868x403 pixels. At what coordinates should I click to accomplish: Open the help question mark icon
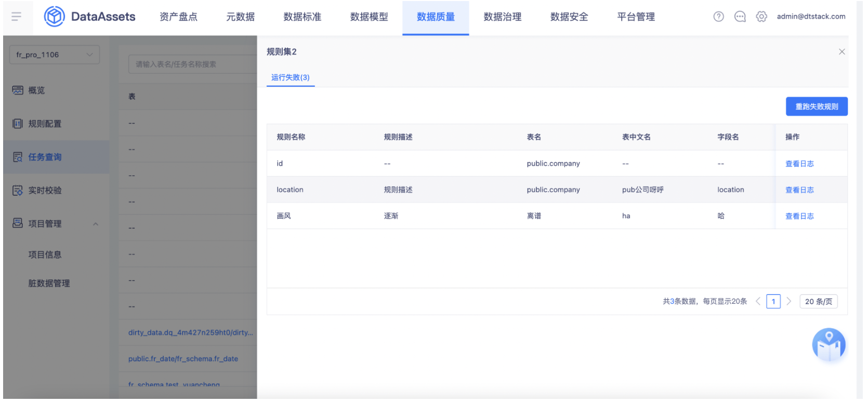pyautogui.click(x=718, y=17)
